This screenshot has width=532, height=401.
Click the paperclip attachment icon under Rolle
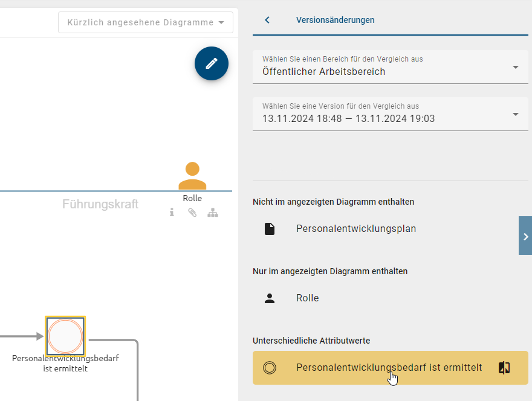[192, 212]
